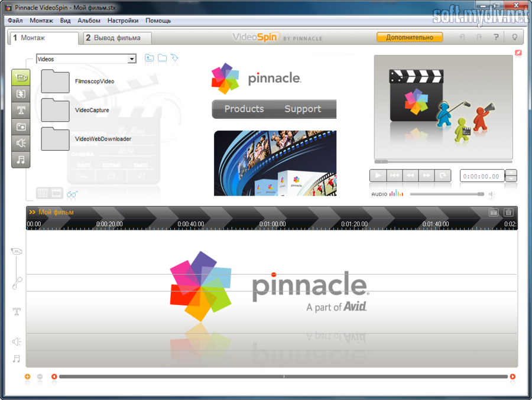Click the light bulb tips icon

coord(515,37)
